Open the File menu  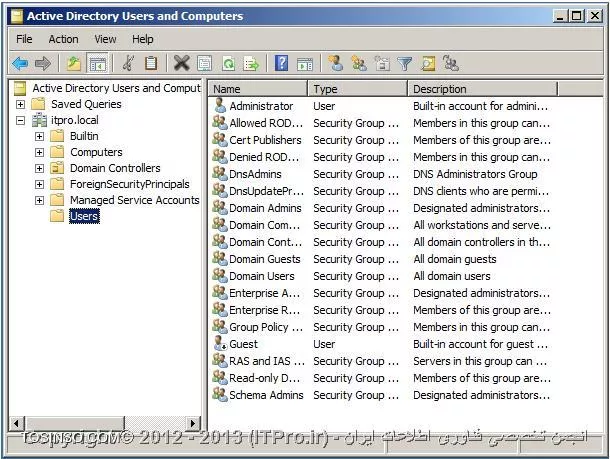click(24, 39)
